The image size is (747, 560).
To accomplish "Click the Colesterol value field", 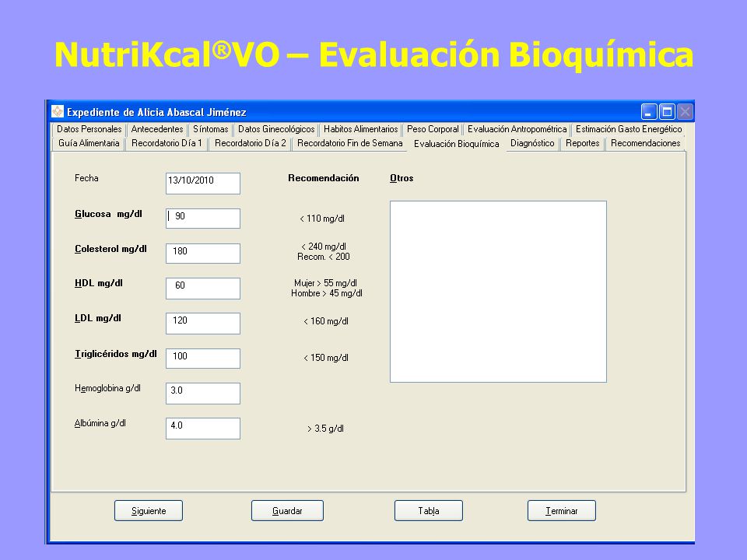I will [203, 254].
